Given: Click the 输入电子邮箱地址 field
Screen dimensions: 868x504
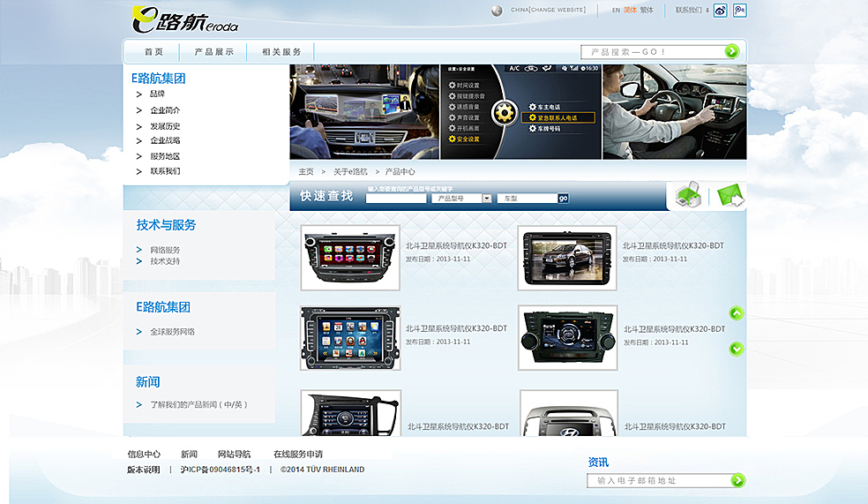Looking at the screenshot, I should click(659, 481).
